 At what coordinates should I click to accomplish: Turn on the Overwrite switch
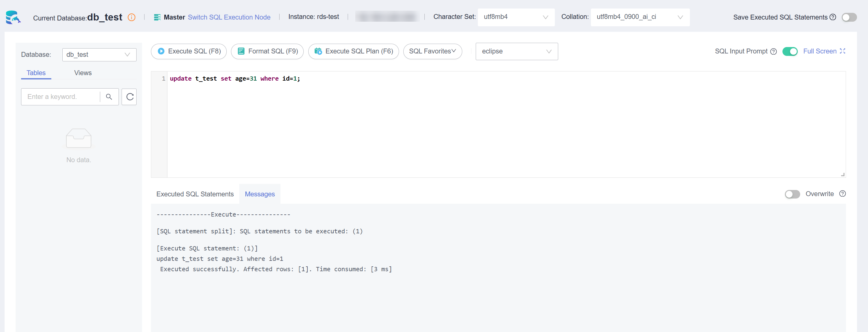792,194
